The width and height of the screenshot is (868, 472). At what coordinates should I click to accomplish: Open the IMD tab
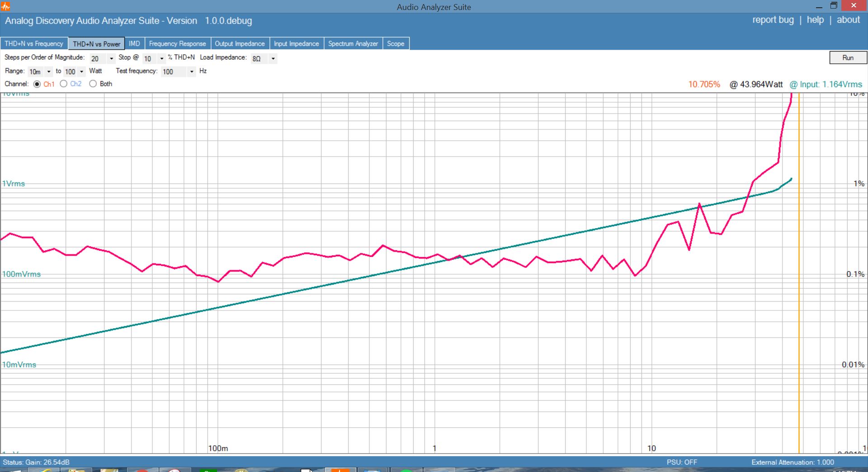[134, 43]
